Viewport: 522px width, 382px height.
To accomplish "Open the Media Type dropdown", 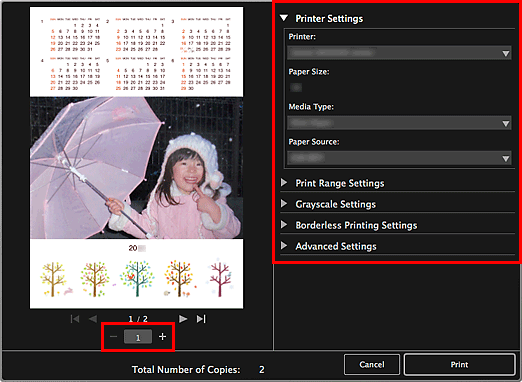I will click(399, 123).
